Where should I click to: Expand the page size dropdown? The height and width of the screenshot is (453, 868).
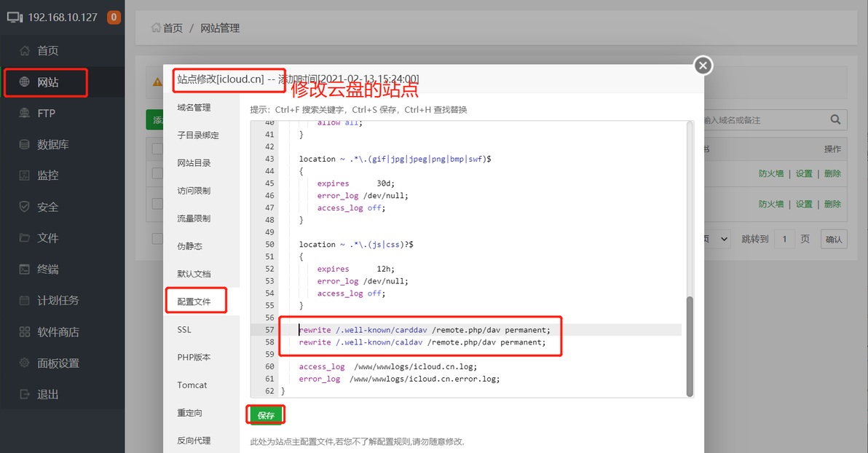pos(718,239)
